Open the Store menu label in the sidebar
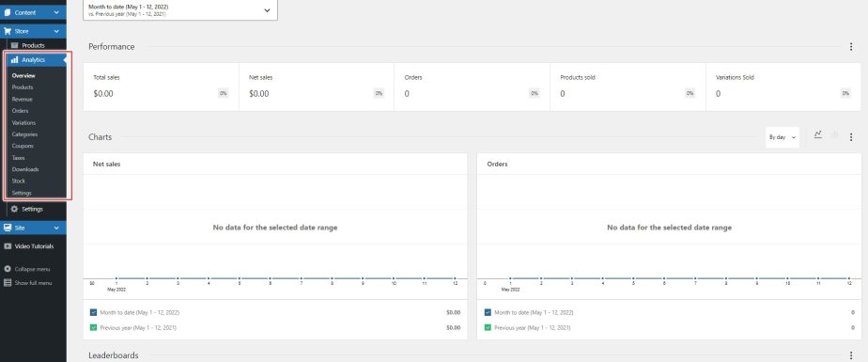Viewport: 868px width, 362px height. pos(22,31)
